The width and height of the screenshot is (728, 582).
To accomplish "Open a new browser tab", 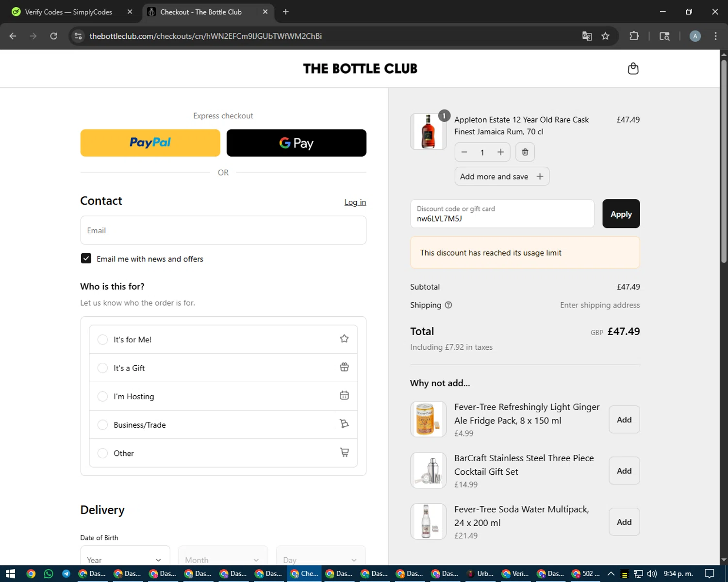I will 285,12.
